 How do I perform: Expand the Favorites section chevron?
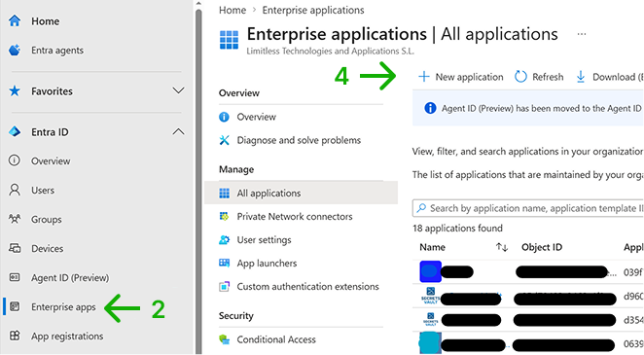(178, 90)
